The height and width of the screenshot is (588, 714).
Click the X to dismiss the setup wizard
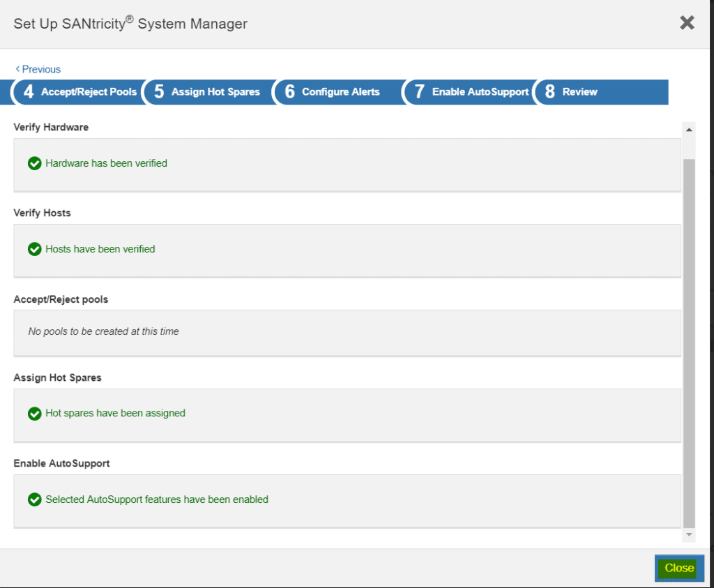[x=687, y=22]
